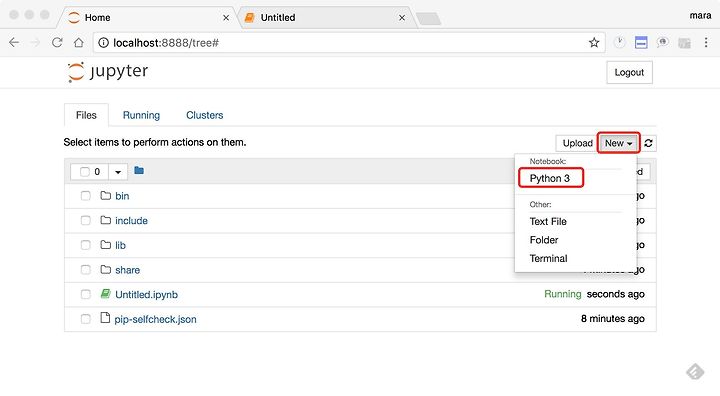Open the Chrome three-dot menu
Viewport: 720px width, 396px height.
coord(706,43)
